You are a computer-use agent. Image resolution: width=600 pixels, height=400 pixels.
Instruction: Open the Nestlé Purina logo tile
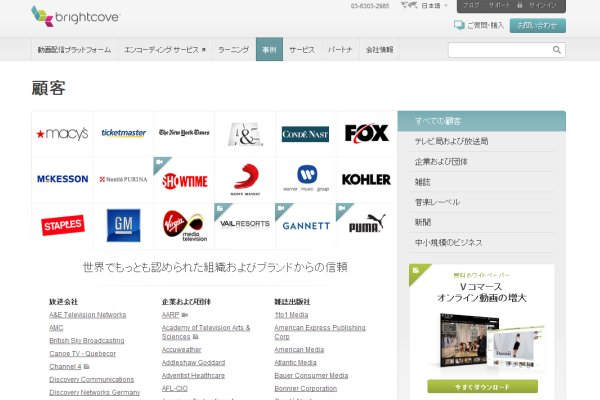tap(123, 180)
